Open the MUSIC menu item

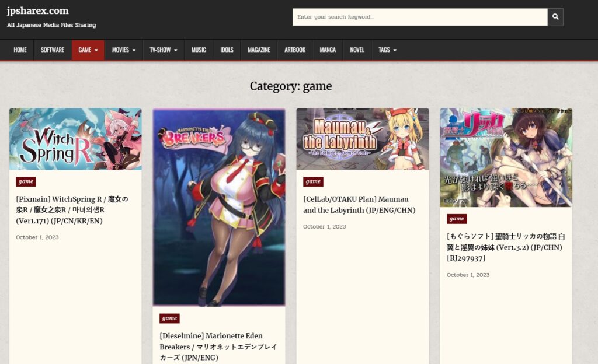(199, 50)
